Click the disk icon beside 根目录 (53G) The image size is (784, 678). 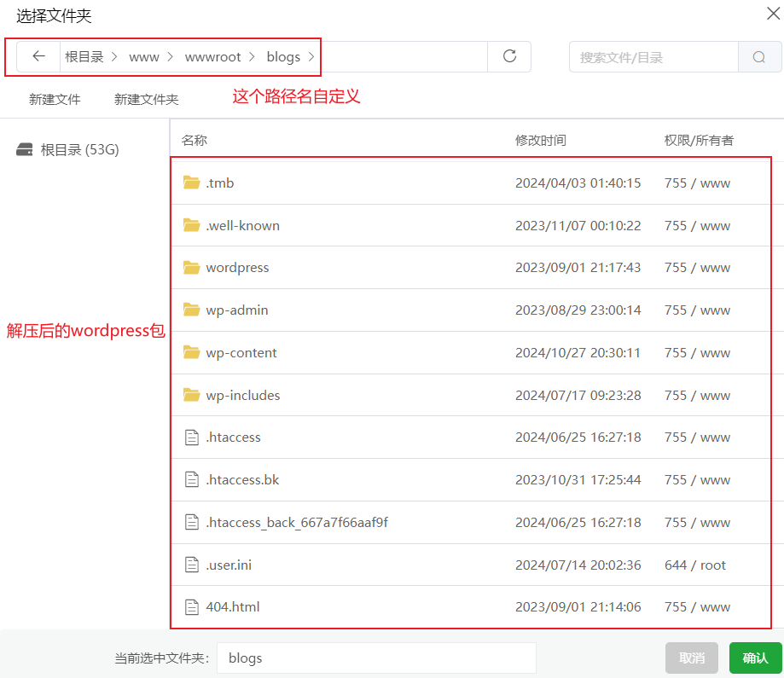[x=25, y=149]
